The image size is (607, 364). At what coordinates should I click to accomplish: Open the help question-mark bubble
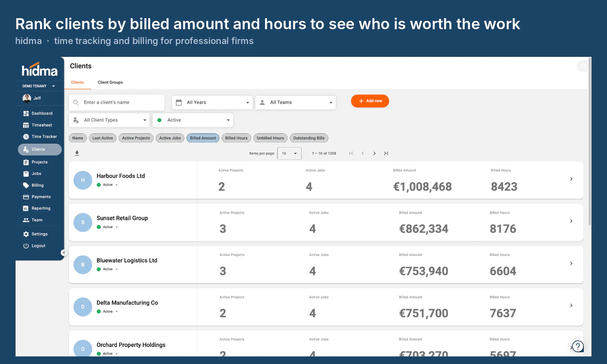click(x=578, y=346)
